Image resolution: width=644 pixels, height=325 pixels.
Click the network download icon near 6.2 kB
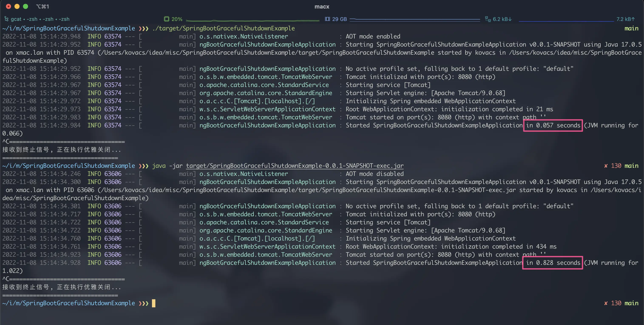488,19
